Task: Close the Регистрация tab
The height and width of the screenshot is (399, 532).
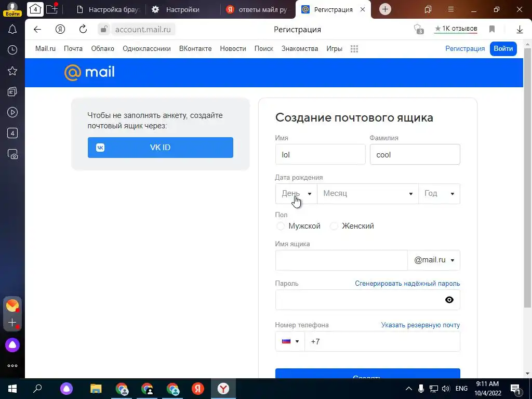Action: tap(363, 9)
